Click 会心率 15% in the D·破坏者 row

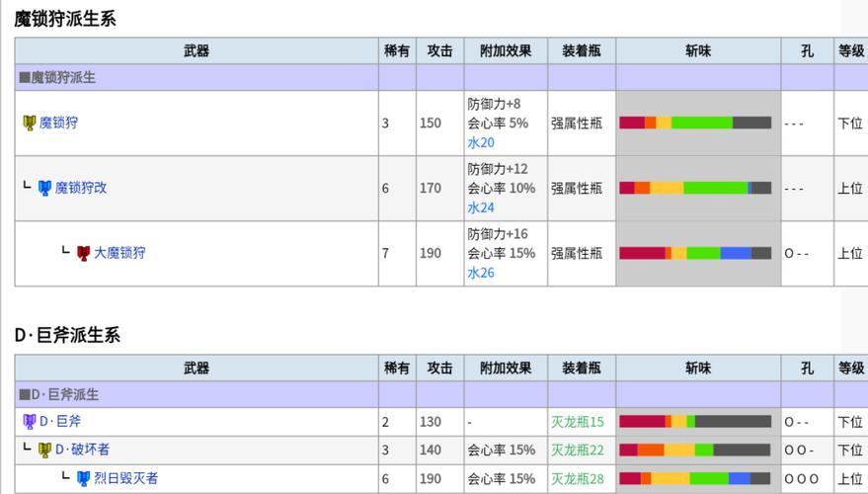click(x=501, y=451)
